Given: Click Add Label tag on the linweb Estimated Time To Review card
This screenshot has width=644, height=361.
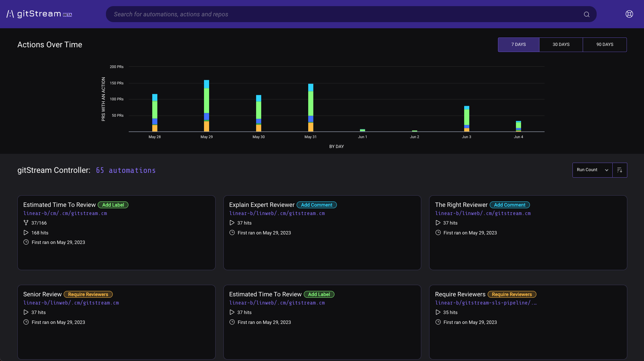Looking at the screenshot, I should pos(319,294).
